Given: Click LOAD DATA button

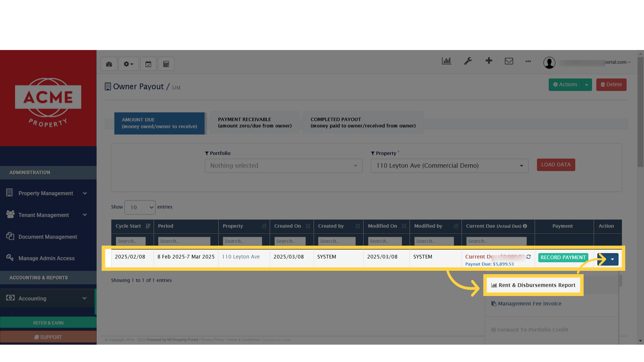Looking at the screenshot, I should tap(556, 165).
